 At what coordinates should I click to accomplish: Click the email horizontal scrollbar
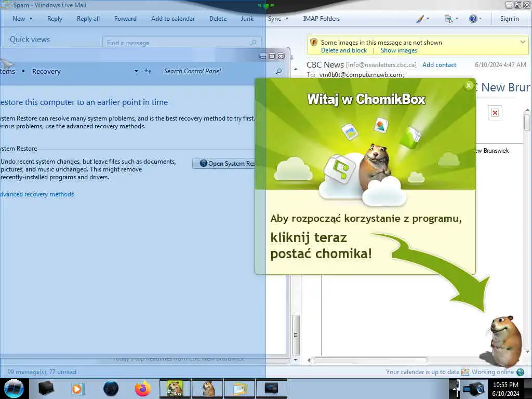coord(370,360)
